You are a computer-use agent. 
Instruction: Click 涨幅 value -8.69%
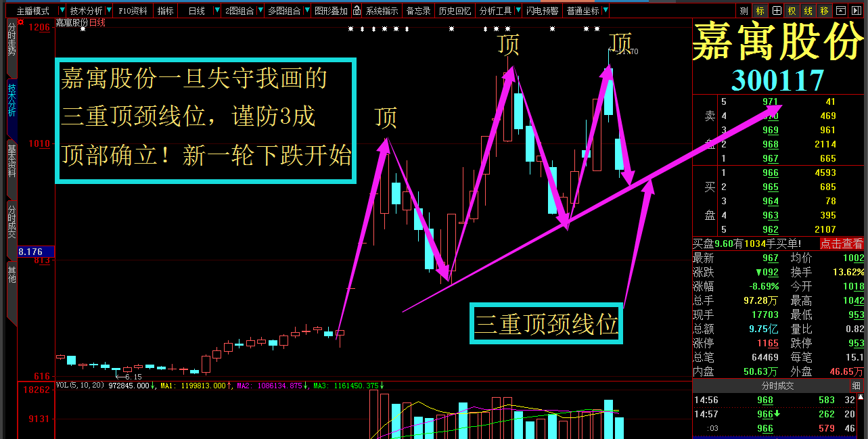pyautogui.click(x=763, y=286)
